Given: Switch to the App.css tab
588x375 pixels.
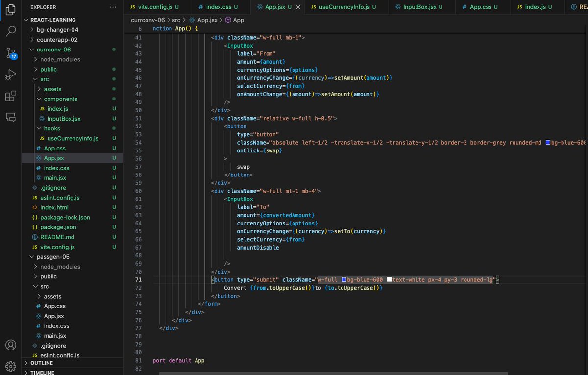Looking at the screenshot, I should point(483,7).
